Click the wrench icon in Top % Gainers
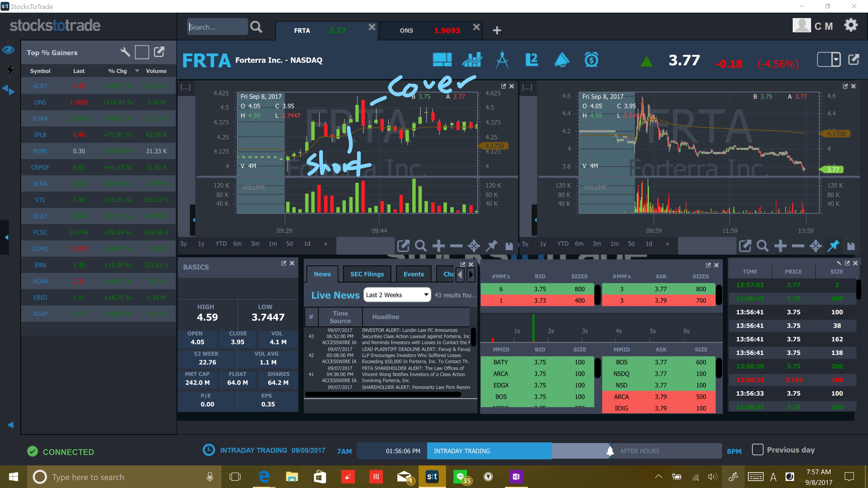This screenshot has height=488, width=868. (125, 52)
